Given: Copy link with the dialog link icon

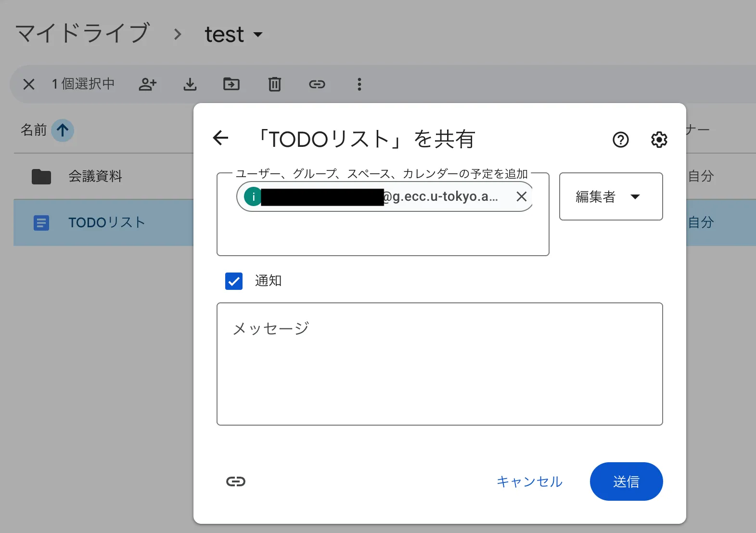Looking at the screenshot, I should (x=236, y=481).
